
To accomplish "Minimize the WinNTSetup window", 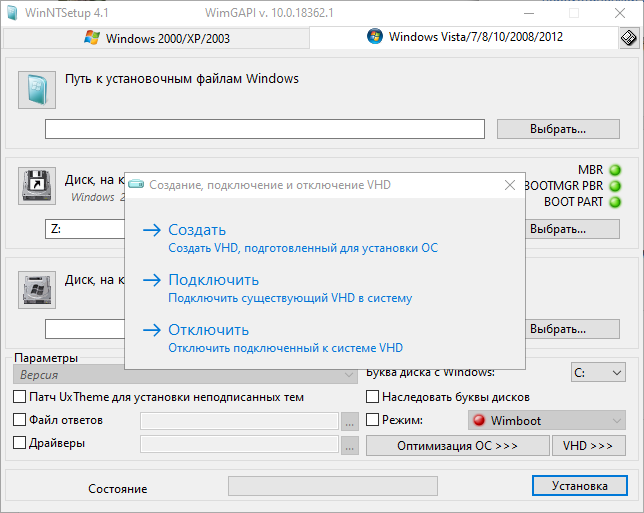I will [529, 13].
